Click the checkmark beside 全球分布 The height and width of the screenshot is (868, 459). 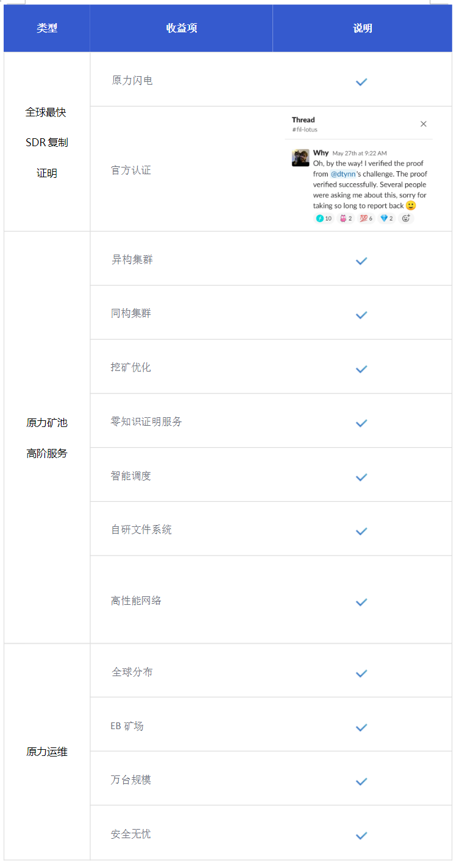(361, 674)
